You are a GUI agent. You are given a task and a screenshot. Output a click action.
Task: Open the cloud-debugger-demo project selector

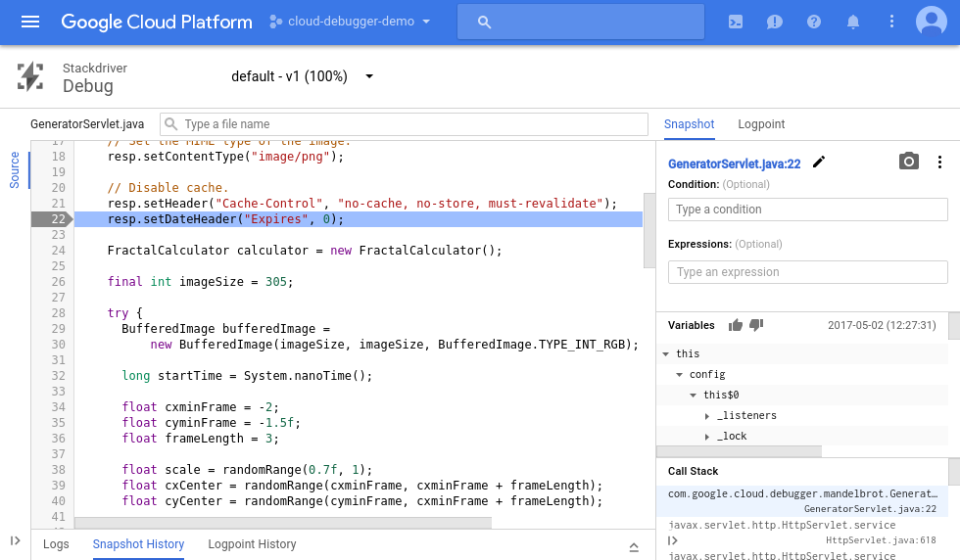(x=351, y=22)
